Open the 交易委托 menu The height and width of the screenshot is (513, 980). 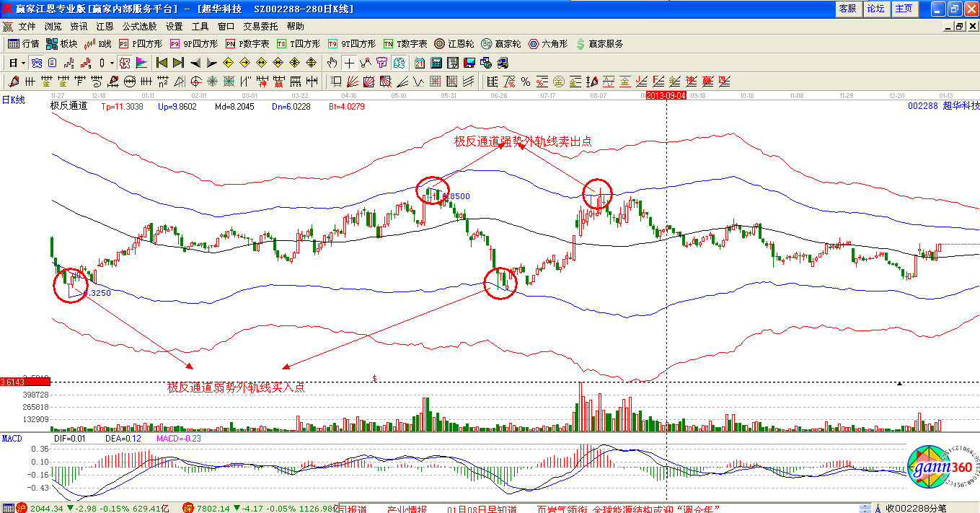[260, 27]
